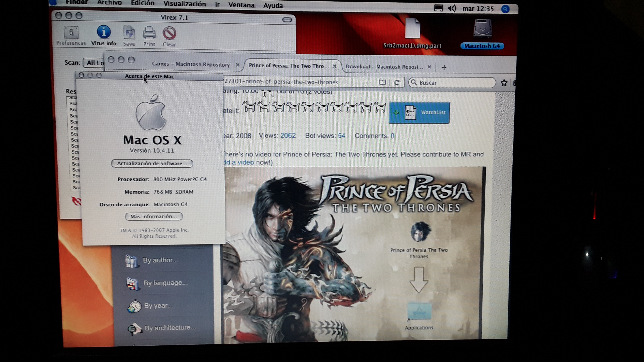
Task: Close the Prince of Persia tab
Action: [x=334, y=66]
